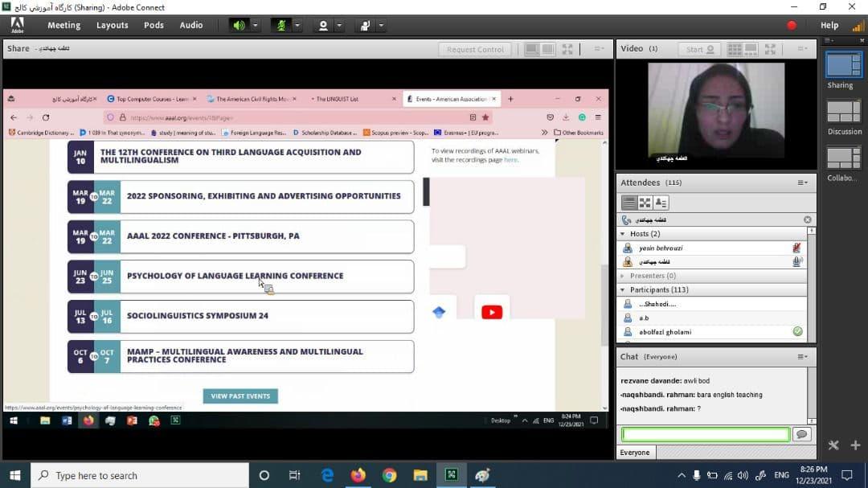Image resolution: width=868 pixels, height=488 pixels.
Task: Click the Request Control button
Action: pos(475,49)
